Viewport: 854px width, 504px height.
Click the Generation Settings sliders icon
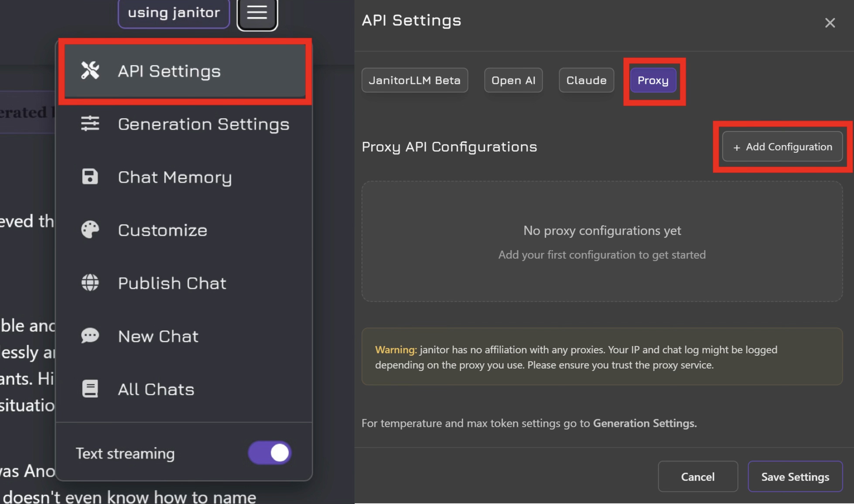90,124
